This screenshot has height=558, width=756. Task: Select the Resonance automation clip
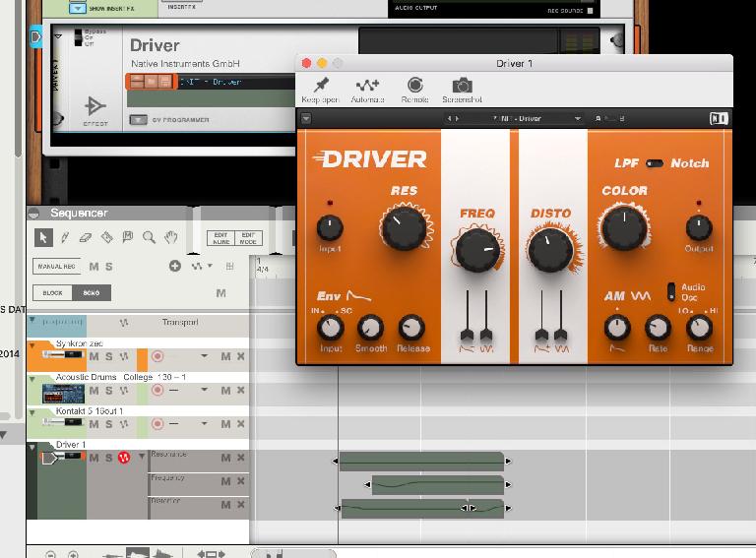click(422, 462)
